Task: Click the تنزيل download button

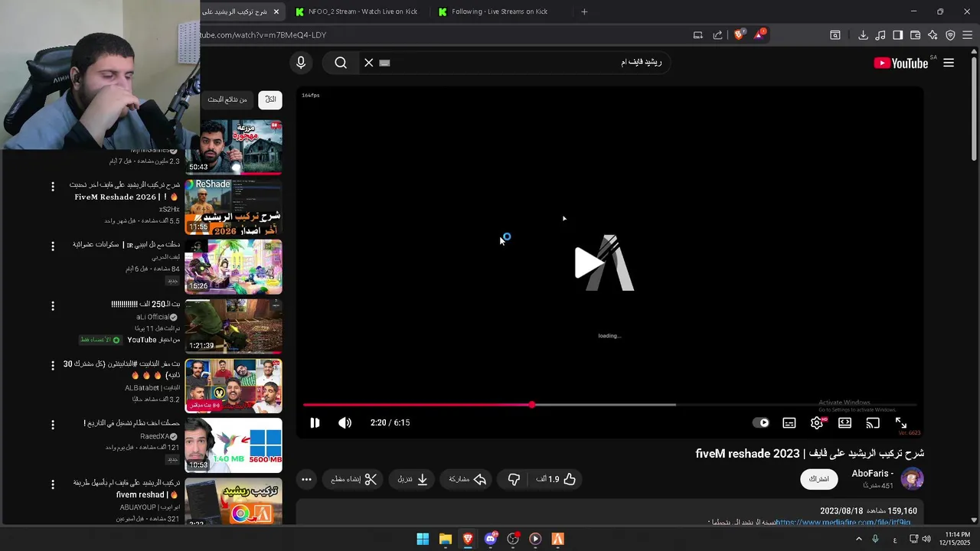Action: tap(412, 479)
